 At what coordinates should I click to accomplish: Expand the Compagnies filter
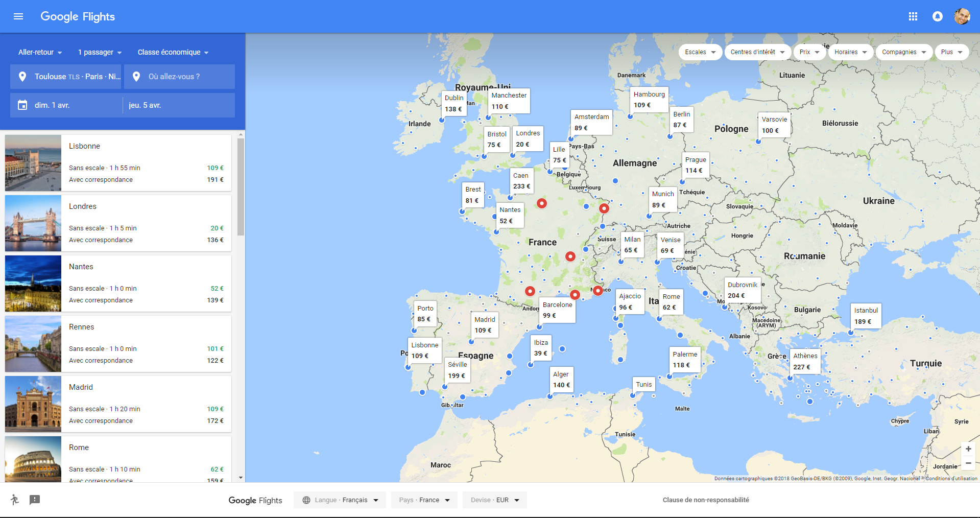[904, 52]
